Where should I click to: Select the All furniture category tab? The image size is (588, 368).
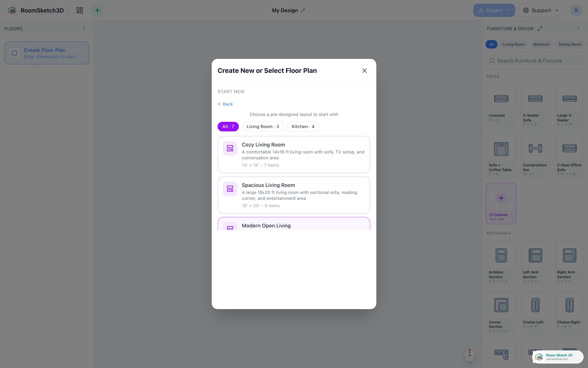tap(491, 44)
